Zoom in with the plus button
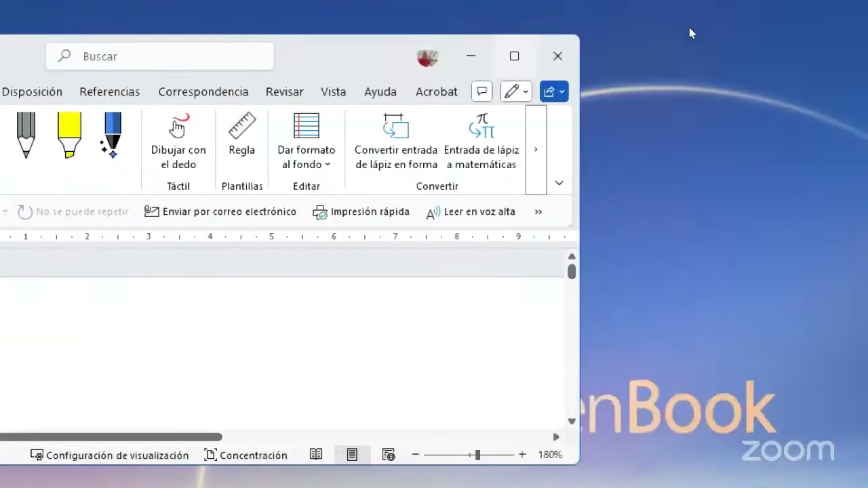Image resolution: width=868 pixels, height=488 pixels. coord(522,455)
